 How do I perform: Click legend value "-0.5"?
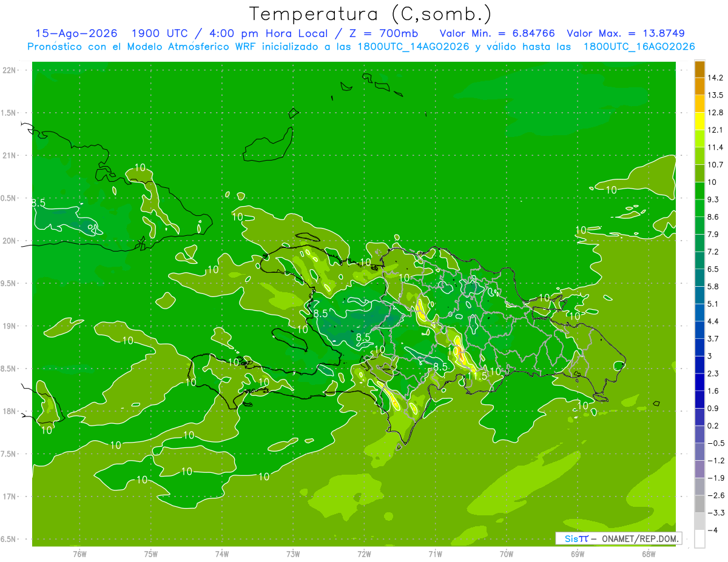[x=716, y=443]
